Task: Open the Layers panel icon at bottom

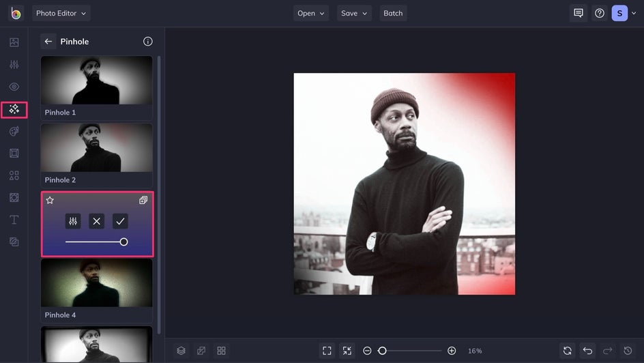Action: click(181, 351)
